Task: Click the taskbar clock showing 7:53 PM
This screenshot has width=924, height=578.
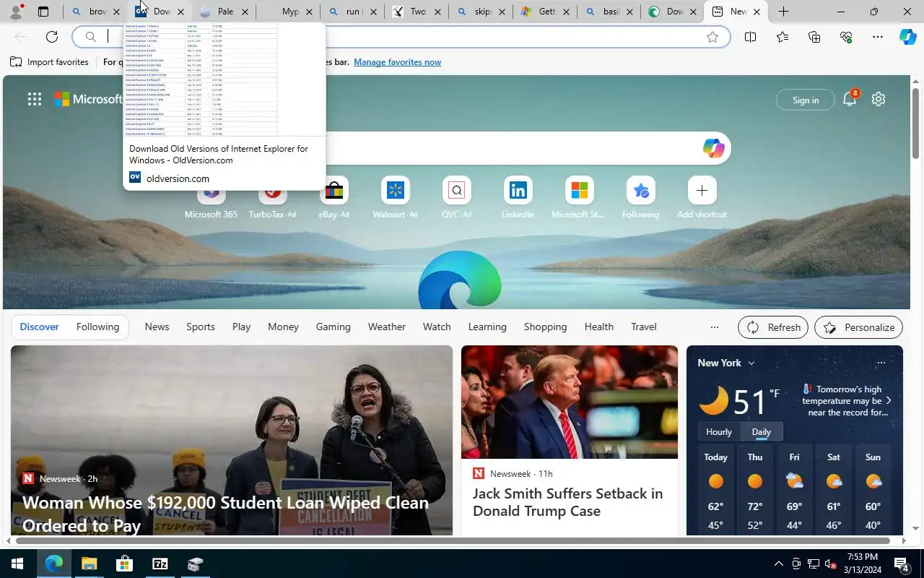Action: click(x=861, y=564)
